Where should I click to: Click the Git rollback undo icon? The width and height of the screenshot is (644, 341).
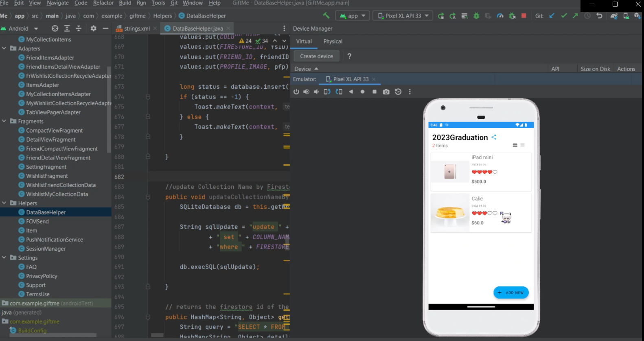(x=599, y=16)
